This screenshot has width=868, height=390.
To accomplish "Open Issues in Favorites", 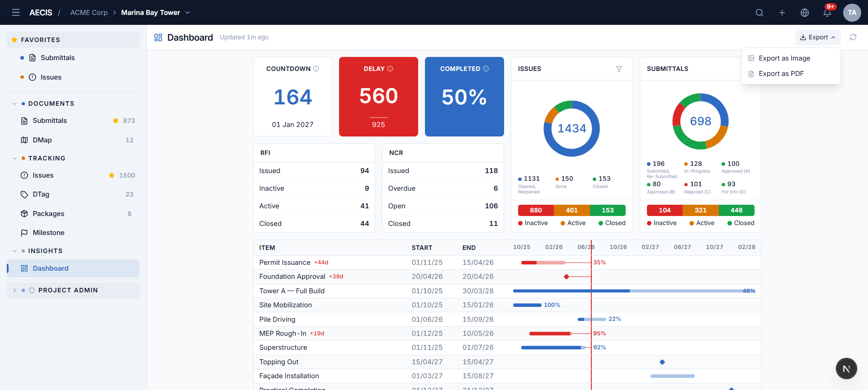I will coord(73,77).
